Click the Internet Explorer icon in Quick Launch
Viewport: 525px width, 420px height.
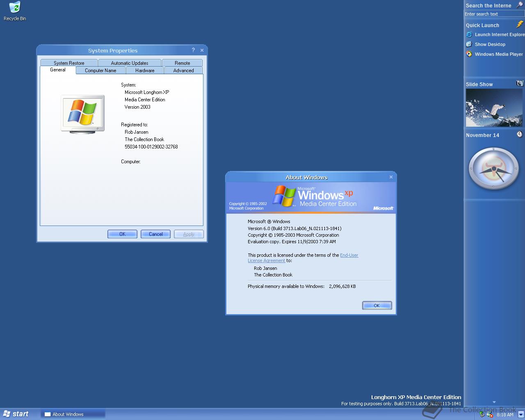tap(469, 34)
